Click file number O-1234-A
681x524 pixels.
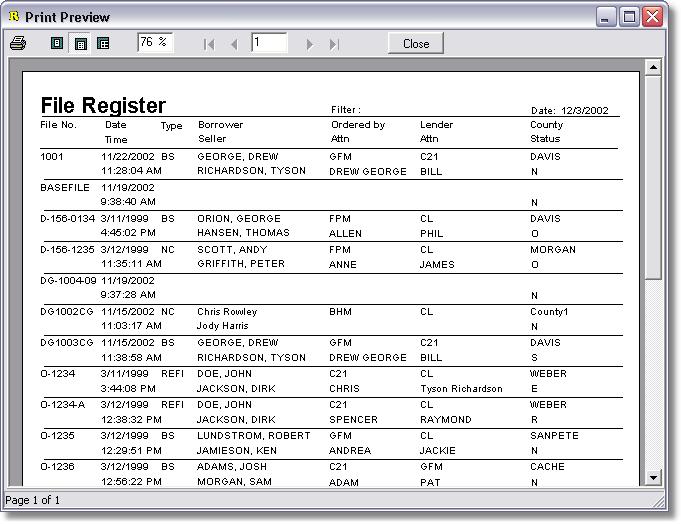63,405
